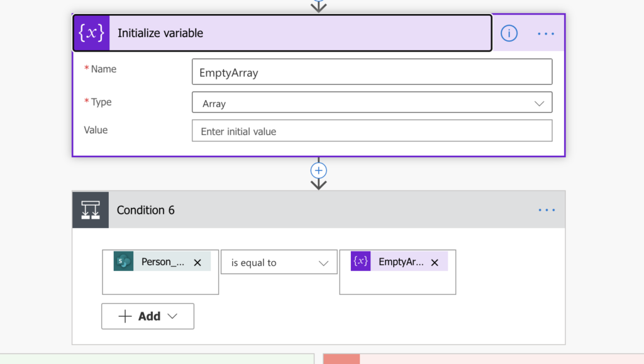The height and width of the screenshot is (364, 644).
Task: Click the right condition value box
Action: click(x=397, y=272)
